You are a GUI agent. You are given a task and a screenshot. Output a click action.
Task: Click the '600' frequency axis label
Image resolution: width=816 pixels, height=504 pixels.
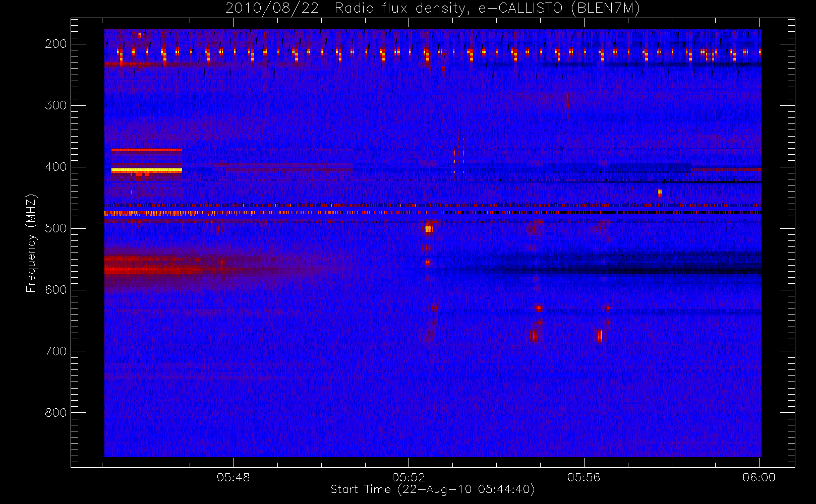[x=56, y=290]
